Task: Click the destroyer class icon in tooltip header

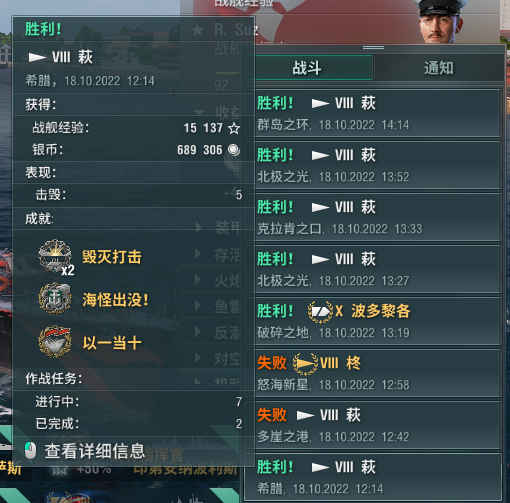Action: pos(37,58)
